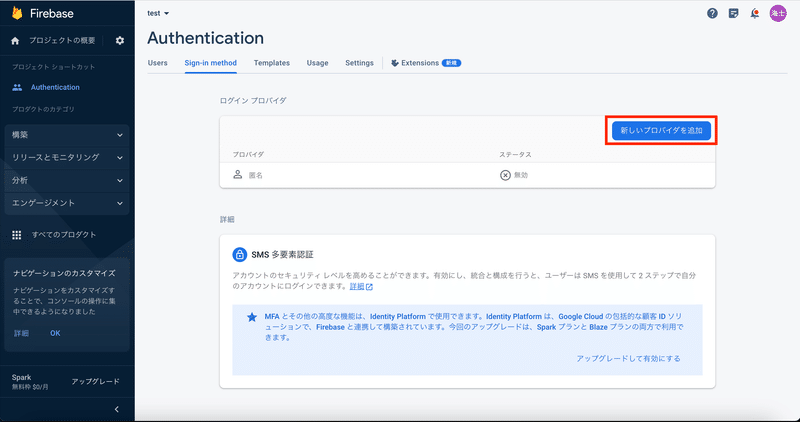Select Authentication in sidebar shortcuts
The height and width of the screenshot is (422, 800).
pyautogui.click(x=55, y=87)
